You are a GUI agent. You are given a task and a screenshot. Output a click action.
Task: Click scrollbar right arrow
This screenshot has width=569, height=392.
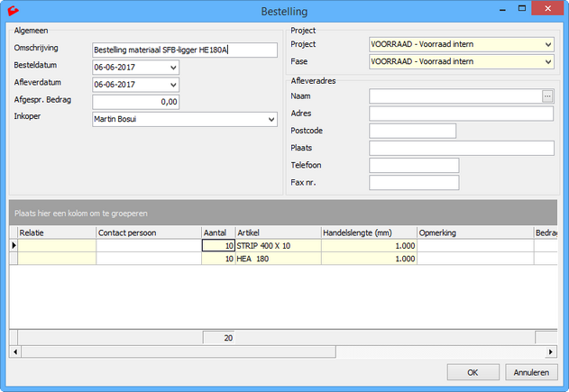click(551, 351)
